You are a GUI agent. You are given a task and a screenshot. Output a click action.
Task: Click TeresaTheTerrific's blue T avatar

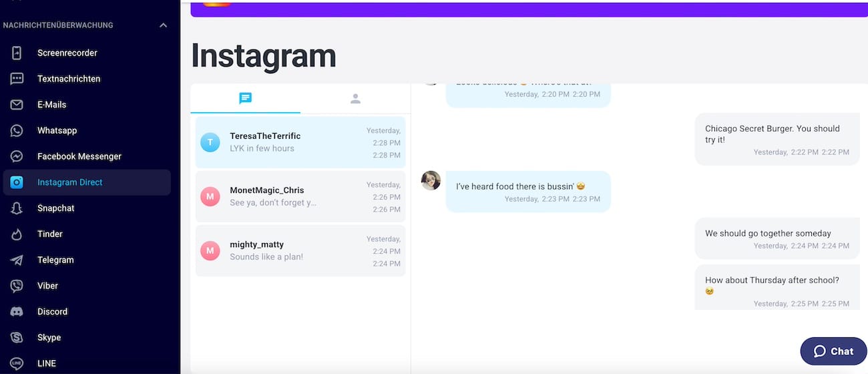point(210,142)
